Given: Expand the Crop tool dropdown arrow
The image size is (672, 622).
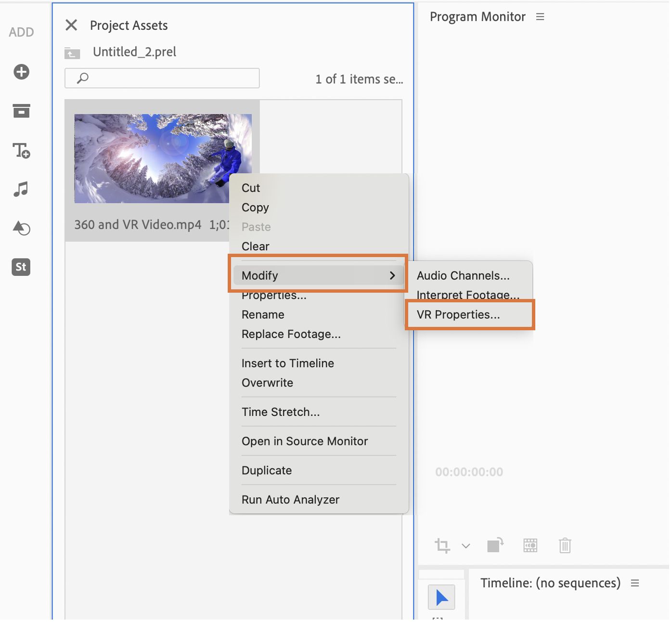Looking at the screenshot, I should pyautogui.click(x=465, y=546).
